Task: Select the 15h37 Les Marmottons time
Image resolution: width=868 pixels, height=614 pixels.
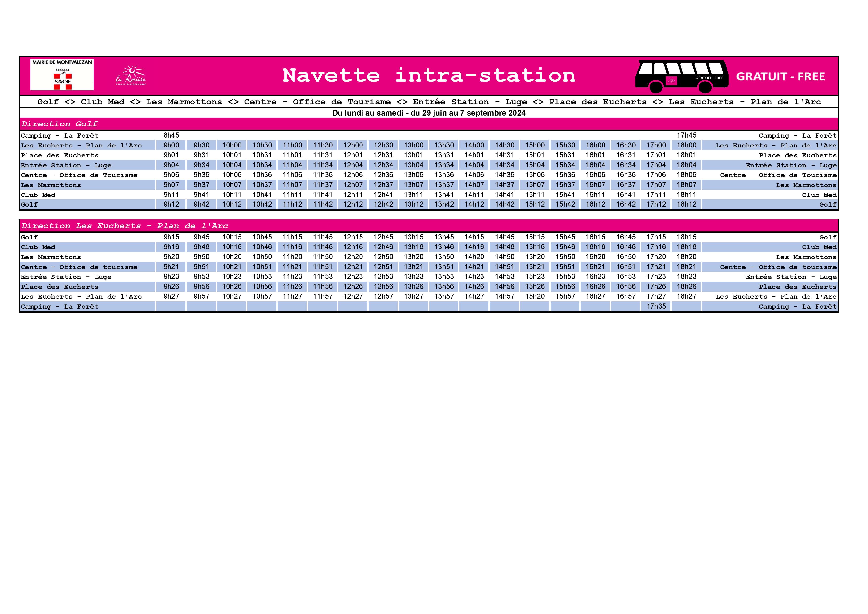Action: tap(565, 185)
